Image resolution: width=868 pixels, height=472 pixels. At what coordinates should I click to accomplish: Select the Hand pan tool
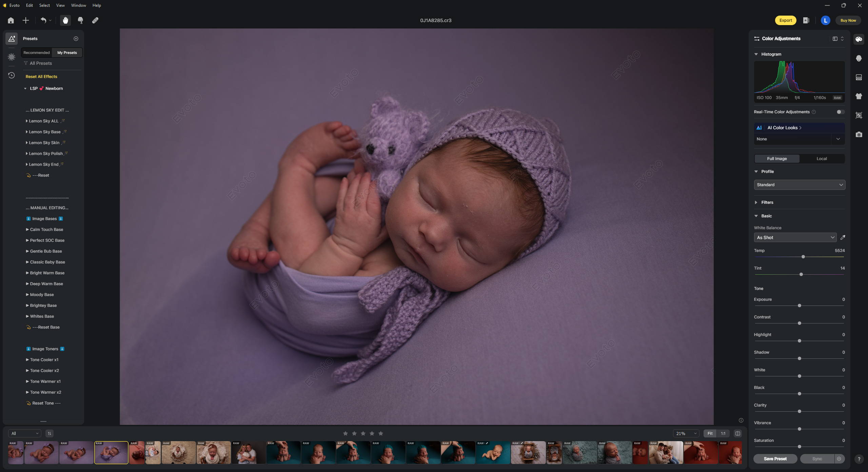pyautogui.click(x=65, y=20)
